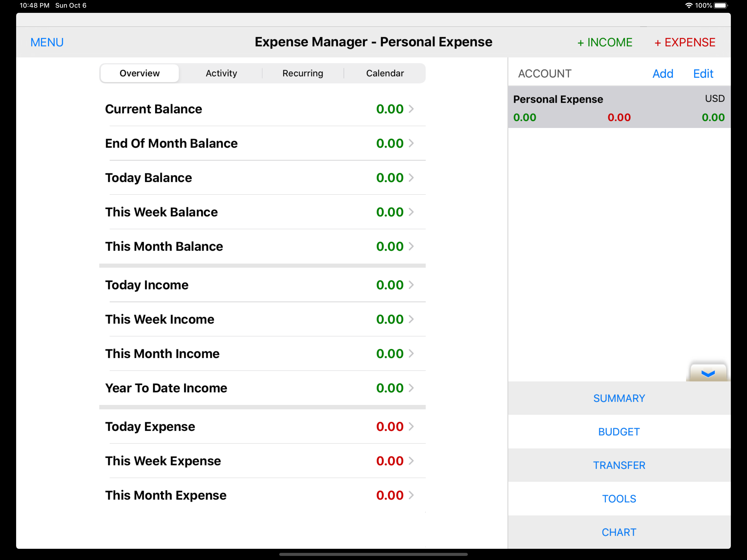The height and width of the screenshot is (560, 747).
Task: Open the TOOLS section
Action: click(619, 498)
